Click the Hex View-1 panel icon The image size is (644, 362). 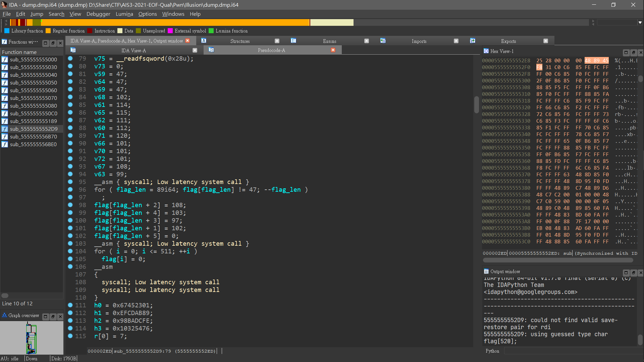tap(486, 51)
